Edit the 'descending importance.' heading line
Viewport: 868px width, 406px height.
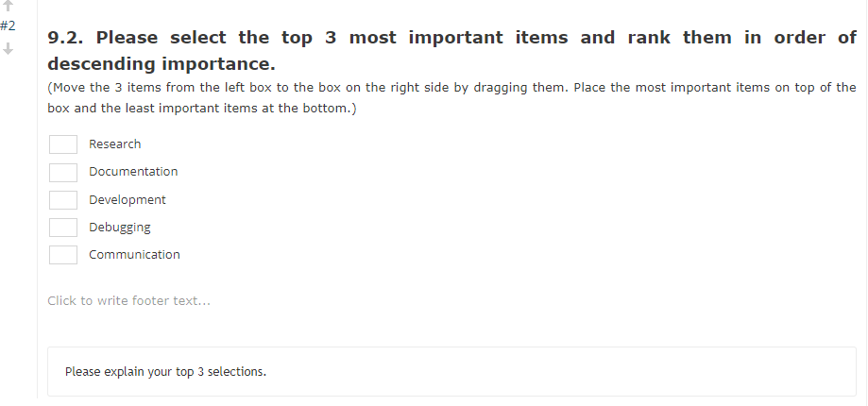click(x=161, y=65)
